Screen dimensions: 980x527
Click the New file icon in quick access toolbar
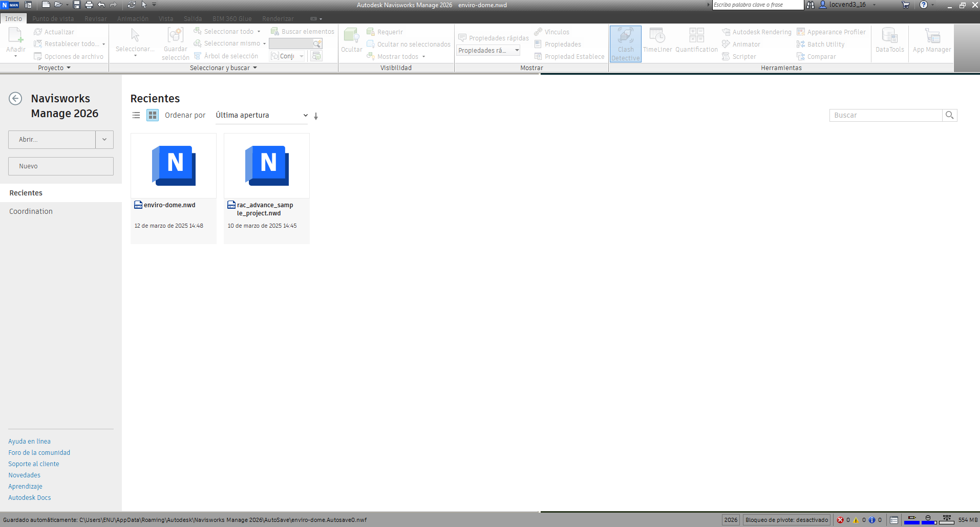pos(46,5)
